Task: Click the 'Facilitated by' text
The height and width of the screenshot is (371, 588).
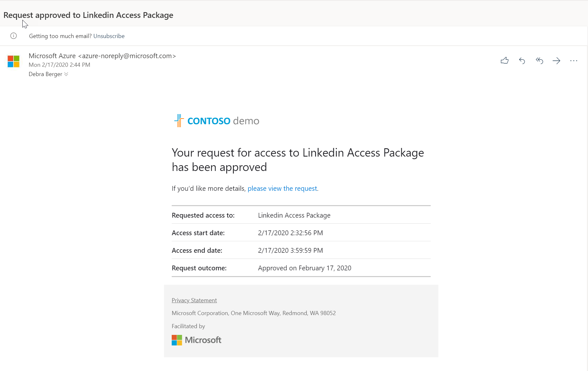Action: pos(188,326)
